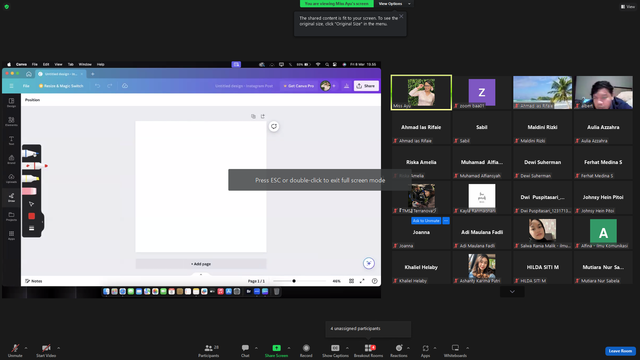Click the Canva zoom slider handle
Screen dimensions: 640x360
coord(294,281)
